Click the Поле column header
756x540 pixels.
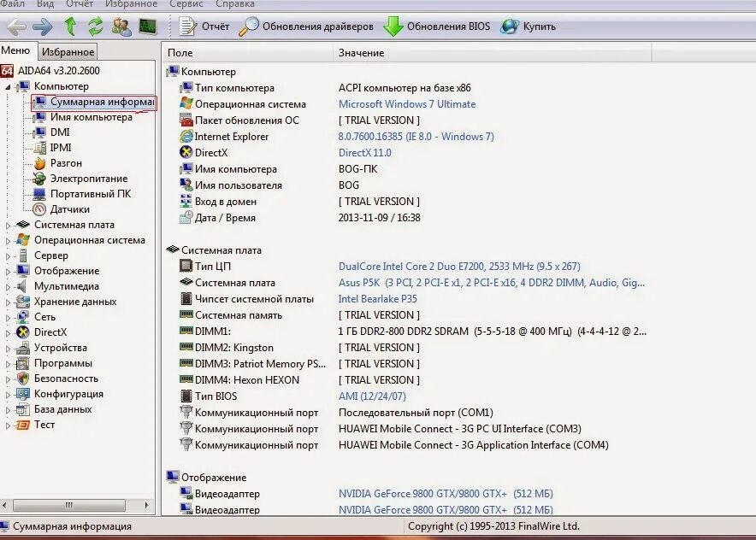pyautogui.click(x=247, y=53)
